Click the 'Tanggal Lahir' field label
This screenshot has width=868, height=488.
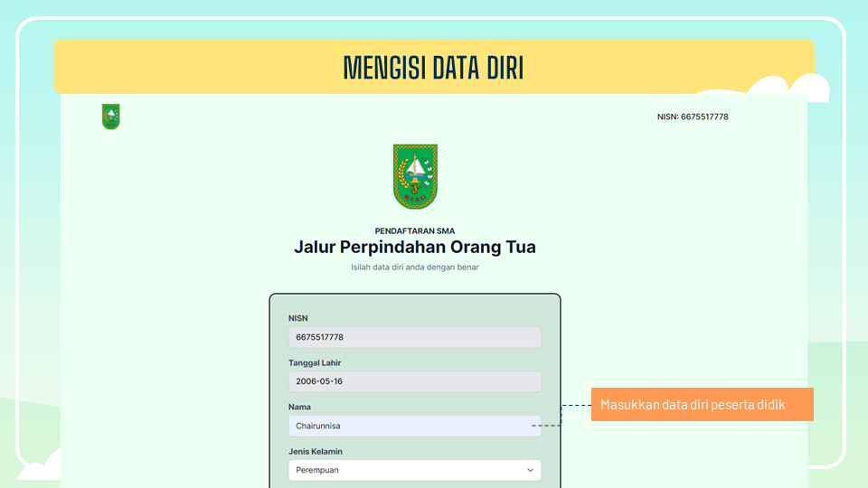pos(315,362)
